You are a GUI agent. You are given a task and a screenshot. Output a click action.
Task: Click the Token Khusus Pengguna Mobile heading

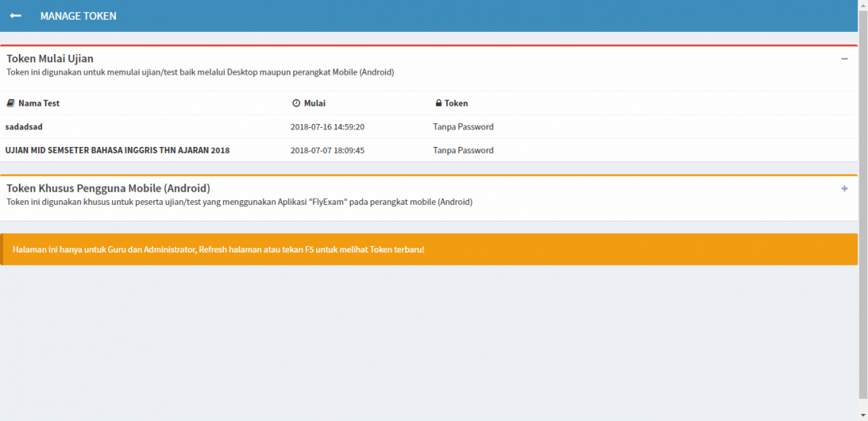click(108, 188)
